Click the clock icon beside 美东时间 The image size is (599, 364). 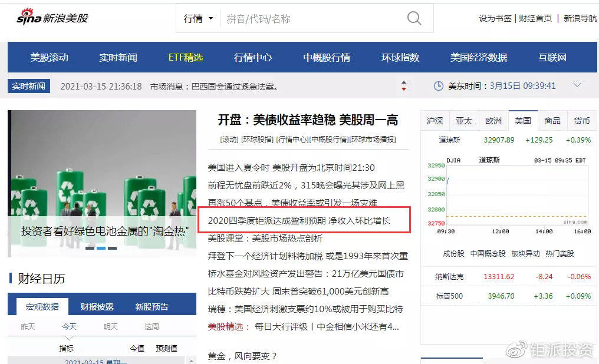[x=438, y=86]
